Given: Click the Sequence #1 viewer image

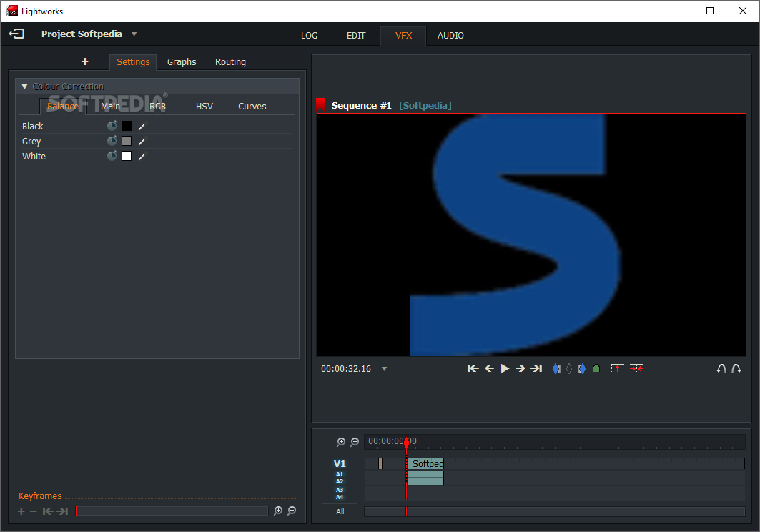Looking at the screenshot, I should pyautogui.click(x=530, y=235).
